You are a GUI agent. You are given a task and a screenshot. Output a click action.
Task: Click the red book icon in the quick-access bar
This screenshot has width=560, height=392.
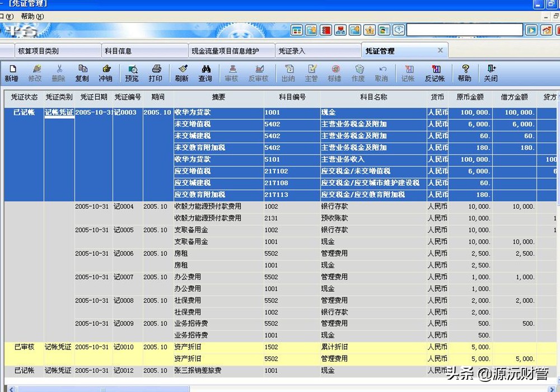pos(326,30)
